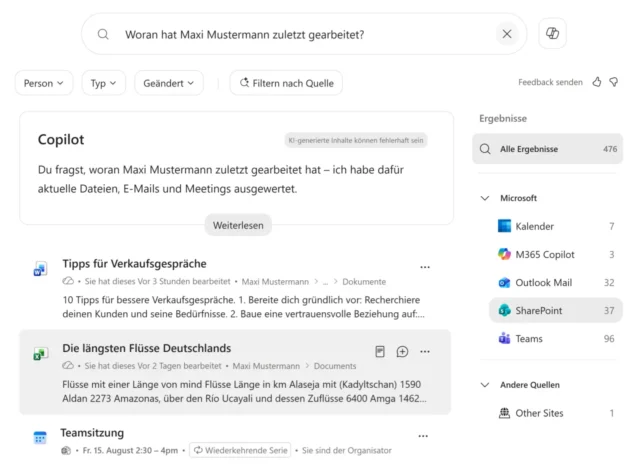Click add-to-chat icon on Flüsse result
This screenshot has height=476, width=640.
tap(402, 351)
